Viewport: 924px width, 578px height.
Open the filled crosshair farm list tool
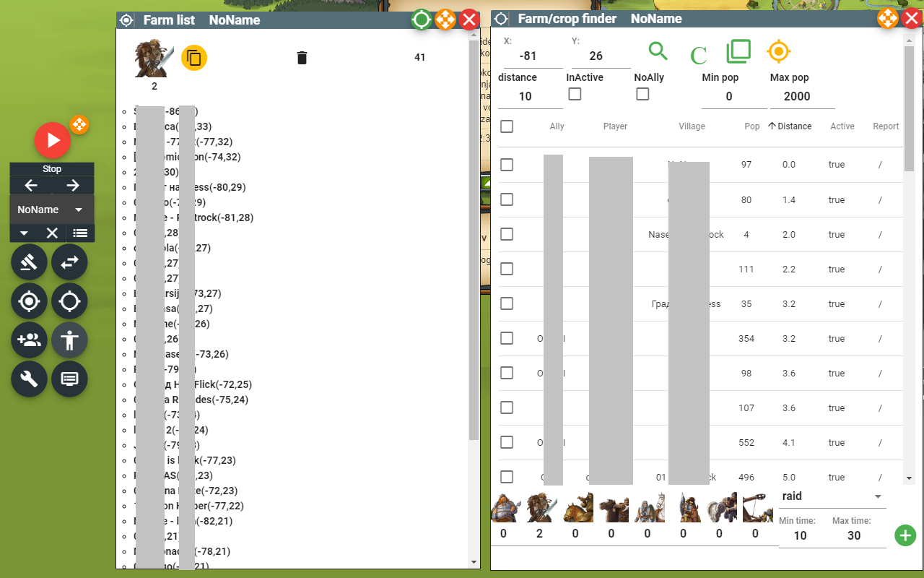[x=29, y=301]
